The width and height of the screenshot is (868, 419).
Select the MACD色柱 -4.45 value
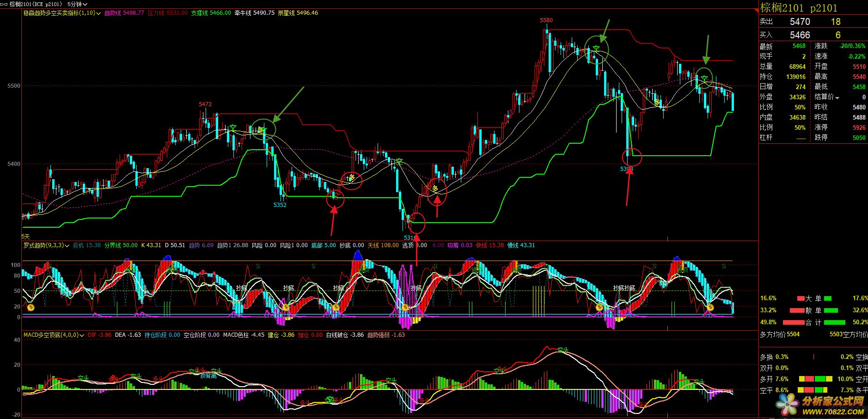pos(244,335)
